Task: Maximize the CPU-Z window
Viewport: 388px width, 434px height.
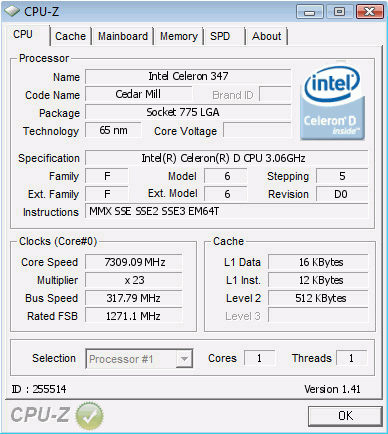Action: (x=339, y=12)
